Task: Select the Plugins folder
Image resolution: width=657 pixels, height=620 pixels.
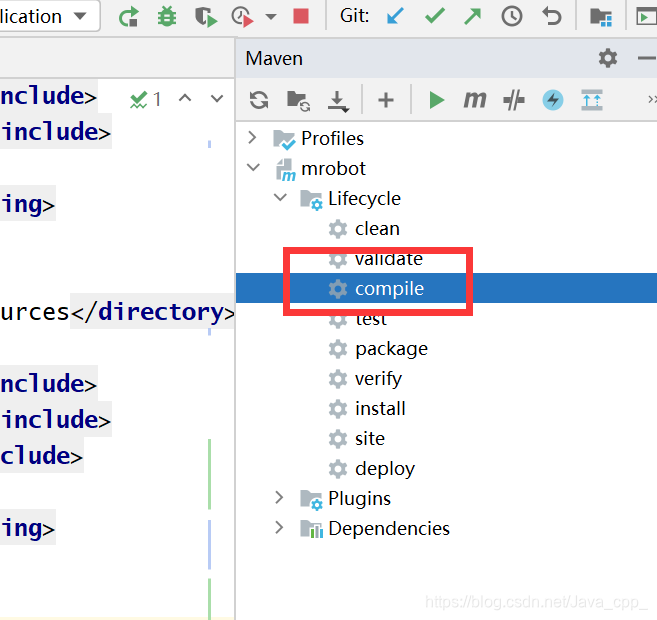Action: (x=359, y=499)
